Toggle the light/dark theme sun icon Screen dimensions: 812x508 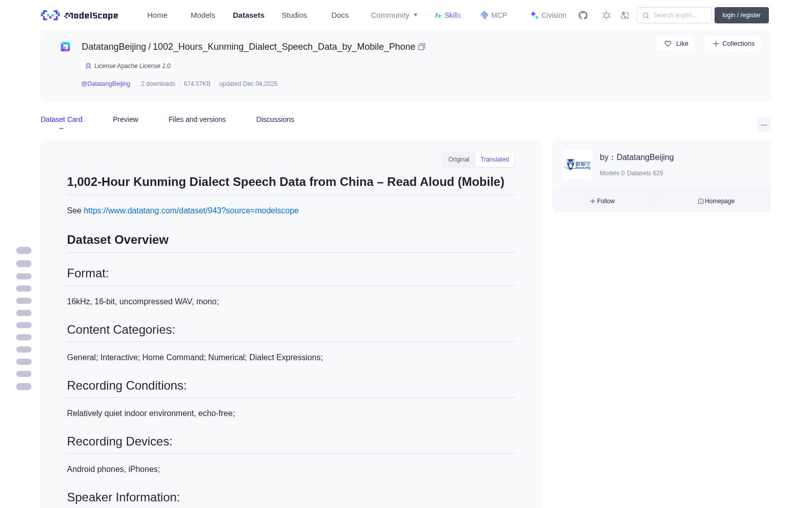point(606,15)
